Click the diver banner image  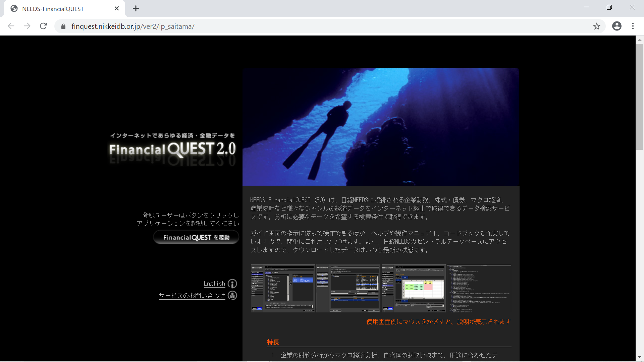click(x=381, y=127)
